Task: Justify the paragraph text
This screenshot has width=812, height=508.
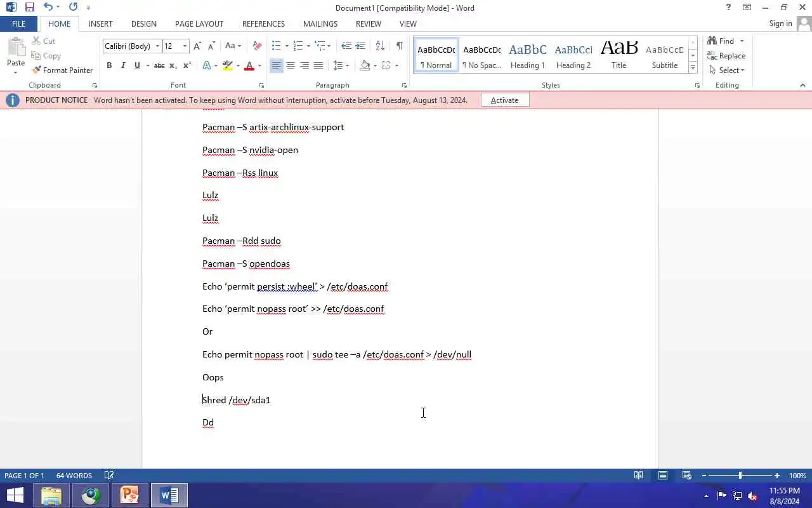Action: (318, 65)
